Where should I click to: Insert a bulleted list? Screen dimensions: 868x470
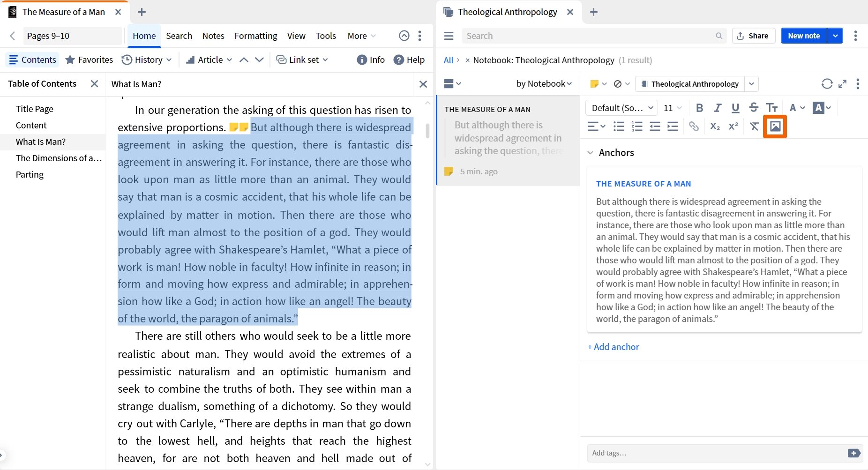pos(619,126)
